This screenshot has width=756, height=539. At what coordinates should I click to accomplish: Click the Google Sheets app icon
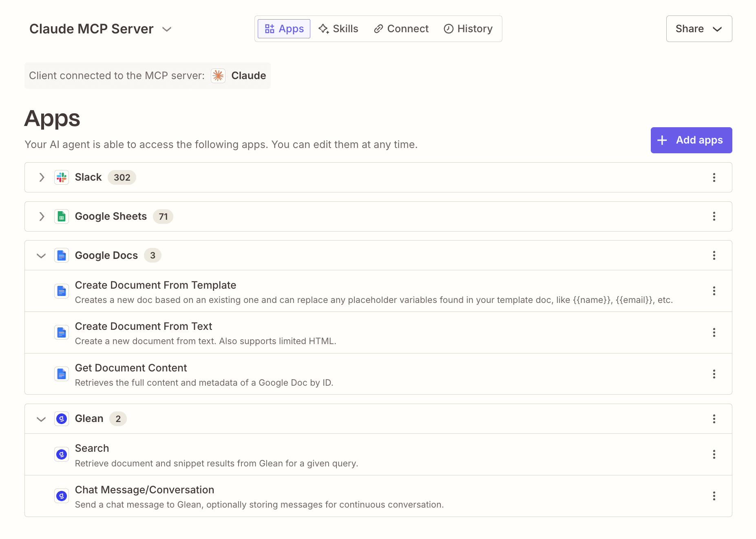[x=62, y=216]
